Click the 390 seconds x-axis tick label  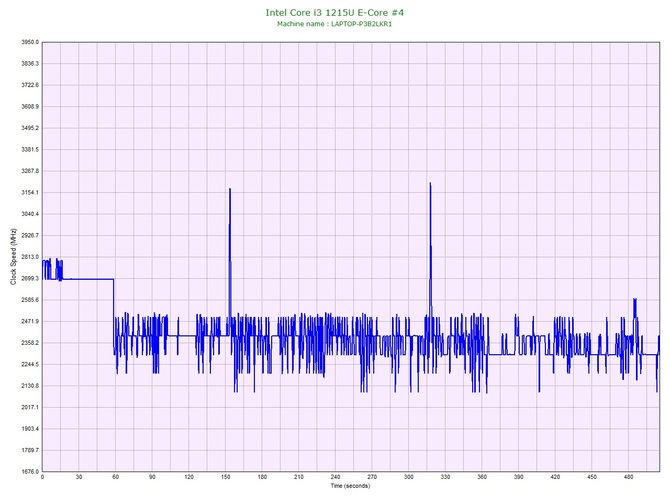point(519,477)
